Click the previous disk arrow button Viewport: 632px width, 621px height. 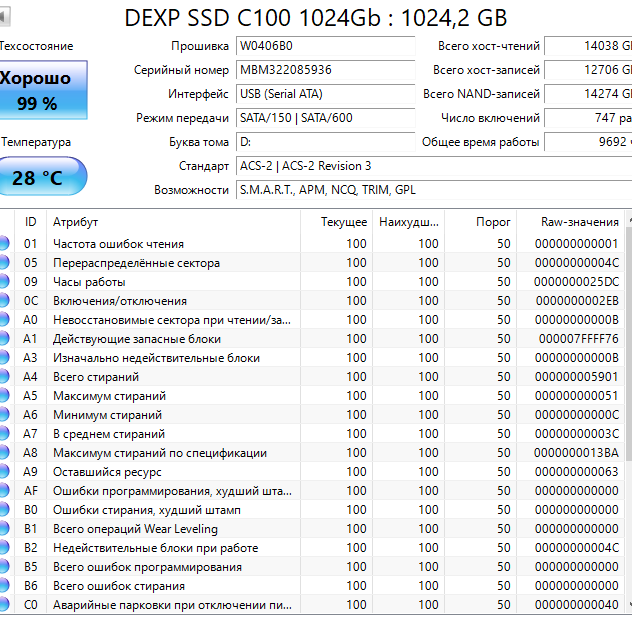4,17
